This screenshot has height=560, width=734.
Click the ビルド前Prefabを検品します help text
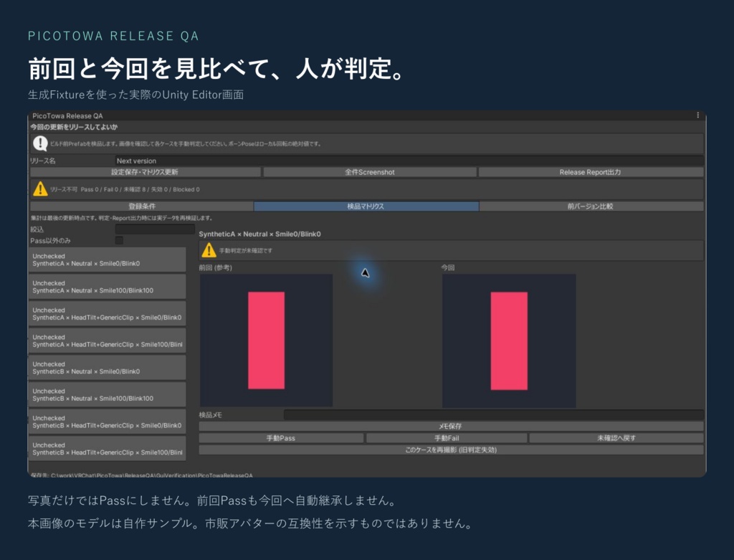186,143
